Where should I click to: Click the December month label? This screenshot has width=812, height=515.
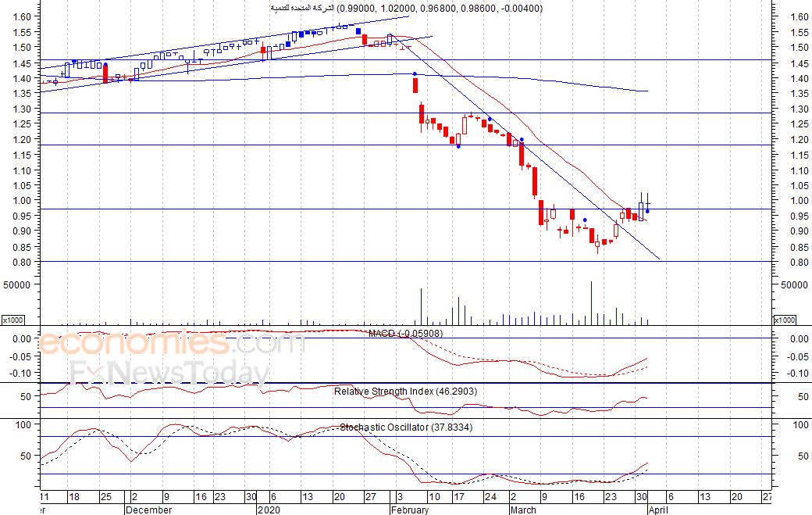pyautogui.click(x=148, y=510)
